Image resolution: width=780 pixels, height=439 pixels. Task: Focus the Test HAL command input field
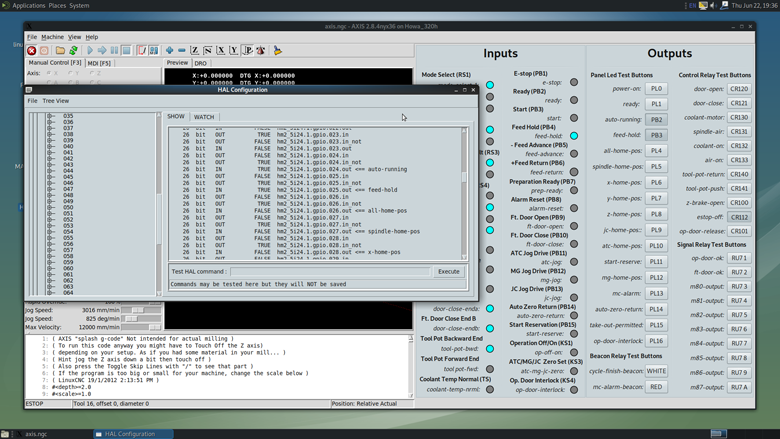coord(330,272)
